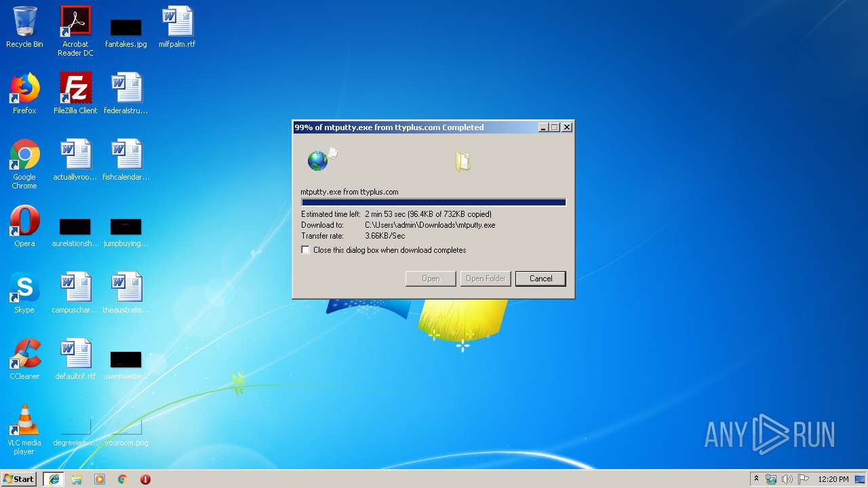Select the milfpalm.rtf document icon
The height and width of the screenshot is (488, 868).
click(177, 27)
